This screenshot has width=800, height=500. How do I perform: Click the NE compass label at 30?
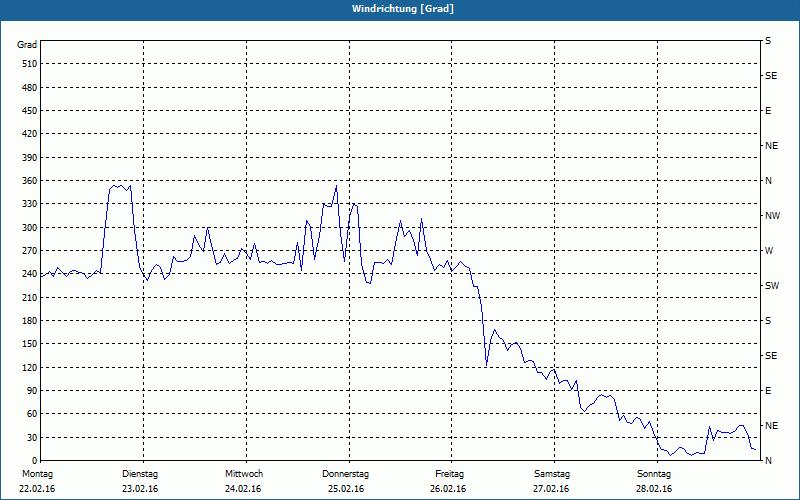[771, 426]
